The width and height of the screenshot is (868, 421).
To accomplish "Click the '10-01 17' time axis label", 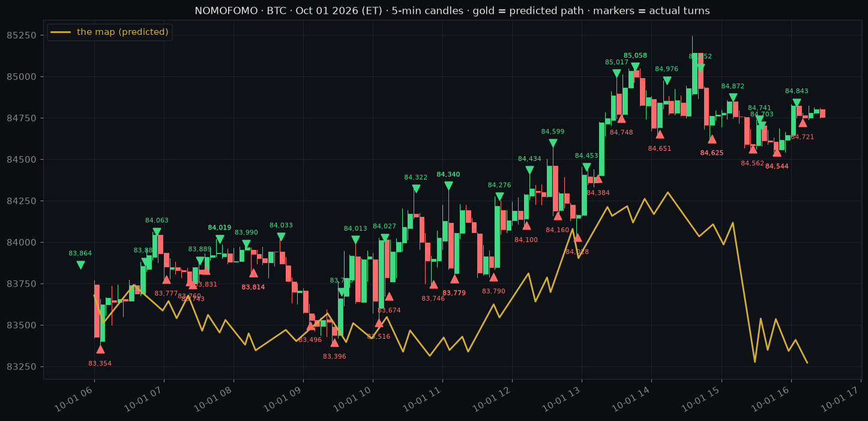I will [x=841, y=399].
